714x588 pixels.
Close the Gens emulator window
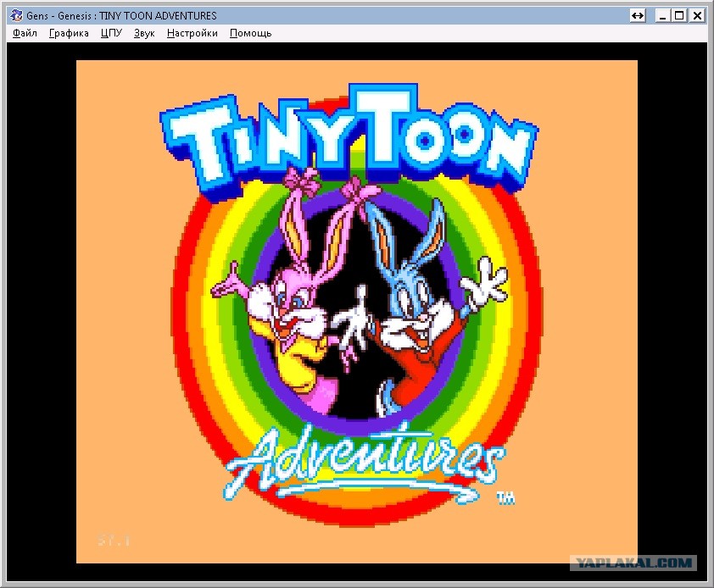click(697, 15)
